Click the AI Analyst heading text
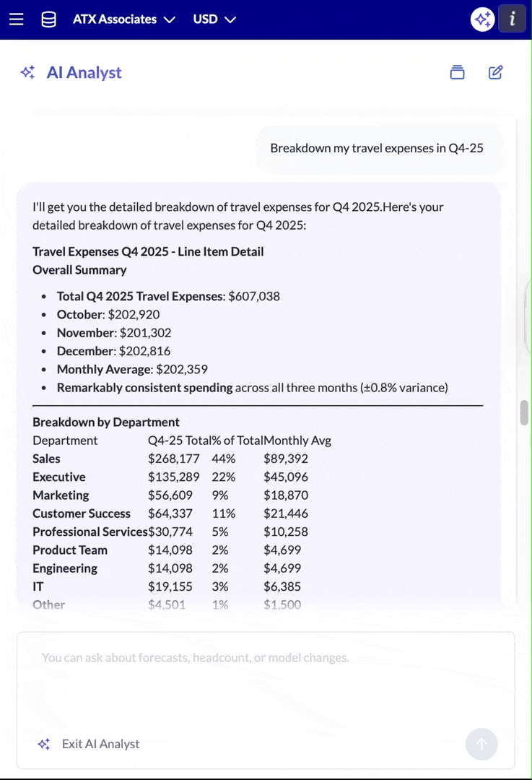Viewport: 532px width, 780px height. tap(84, 73)
